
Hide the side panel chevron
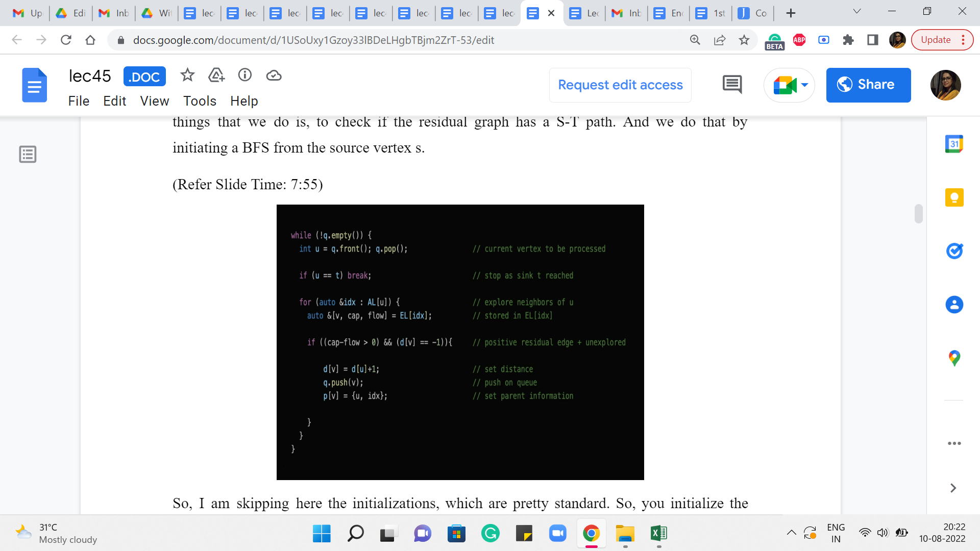(x=953, y=488)
